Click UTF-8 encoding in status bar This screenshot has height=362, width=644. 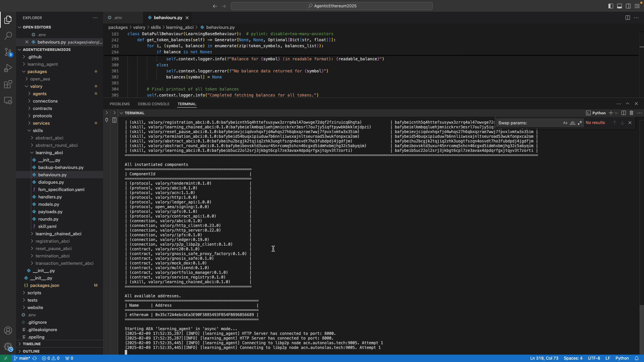point(594,358)
